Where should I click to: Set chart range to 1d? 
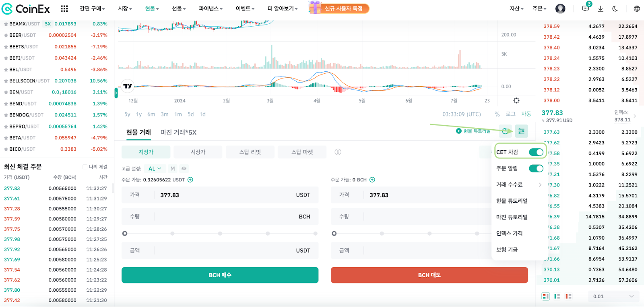202,114
